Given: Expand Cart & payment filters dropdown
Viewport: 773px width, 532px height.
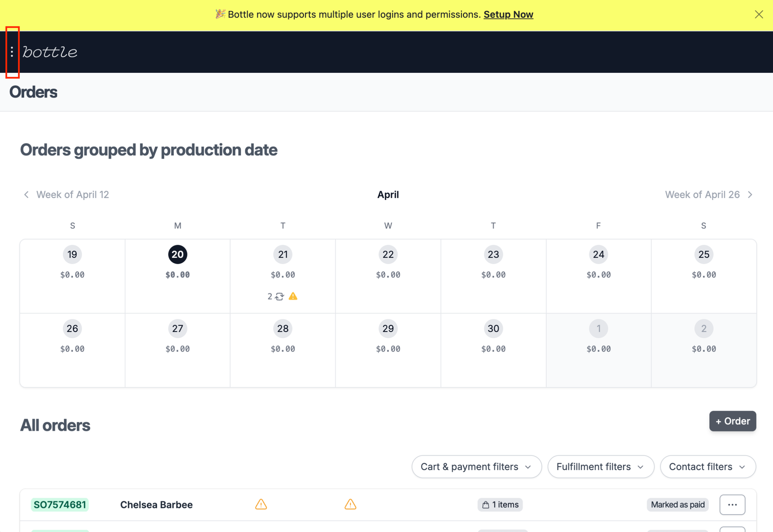Looking at the screenshot, I should (x=476, y=467).
